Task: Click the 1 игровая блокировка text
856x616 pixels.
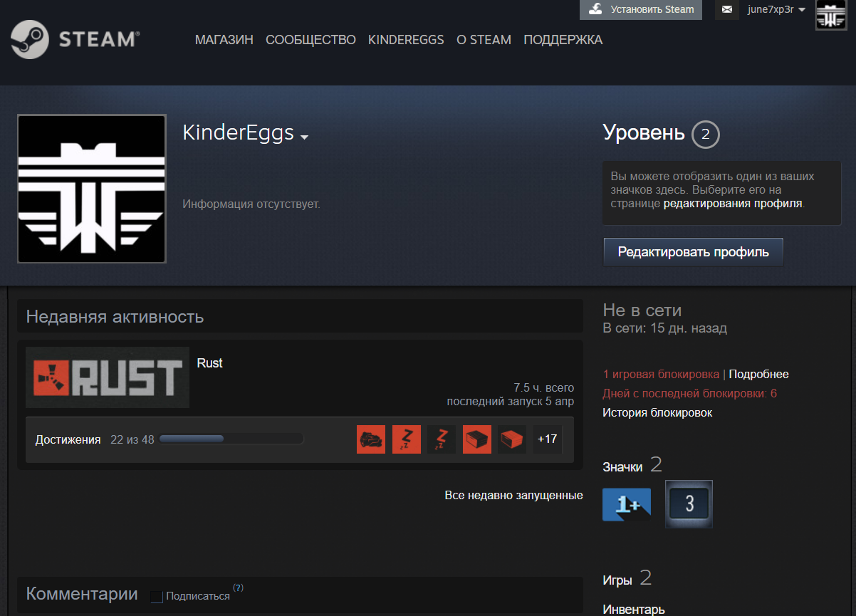Action: [x=661, y=374]
